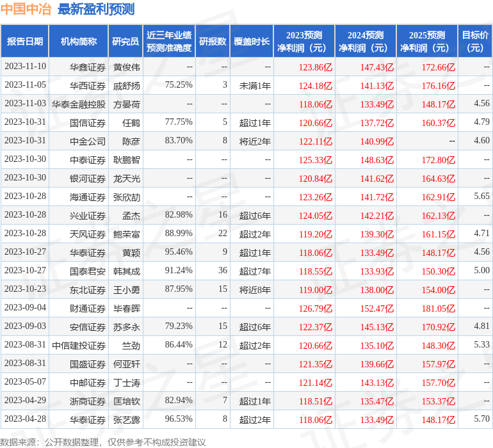Screen dimensions: 493x448
Task: Select the 机构简称 column header
Action: (79, 42)
